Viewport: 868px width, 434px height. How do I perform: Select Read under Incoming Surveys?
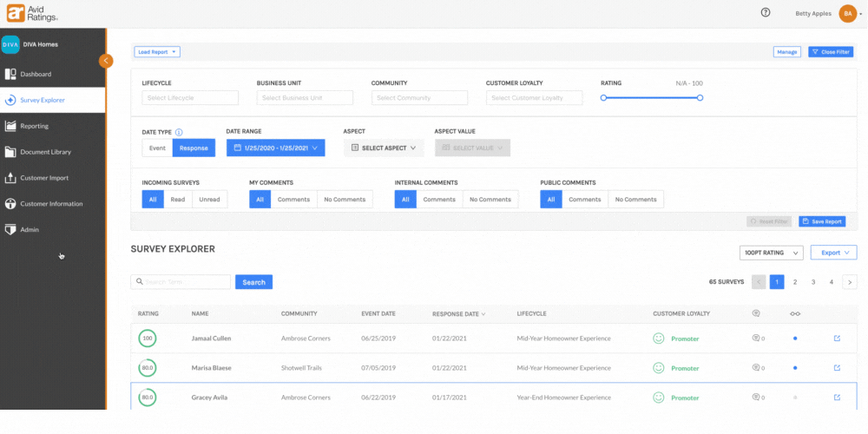click(178, 200)
